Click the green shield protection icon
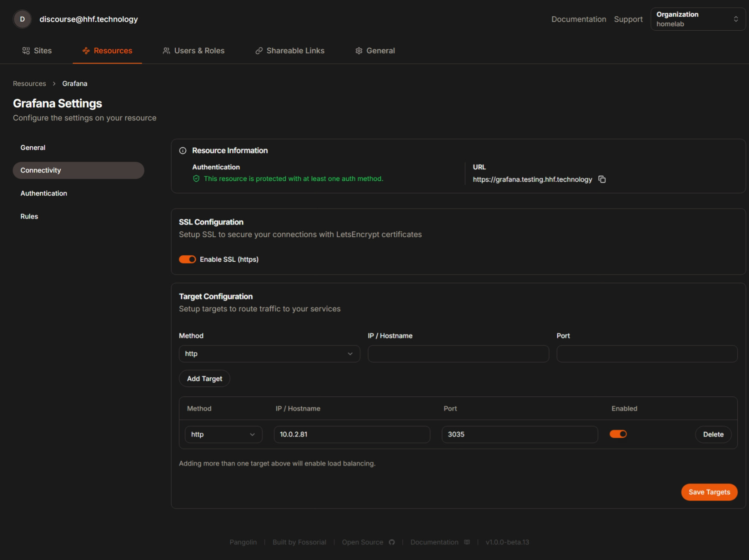Viewport: 749px width, 560px height. click(196, 179)
